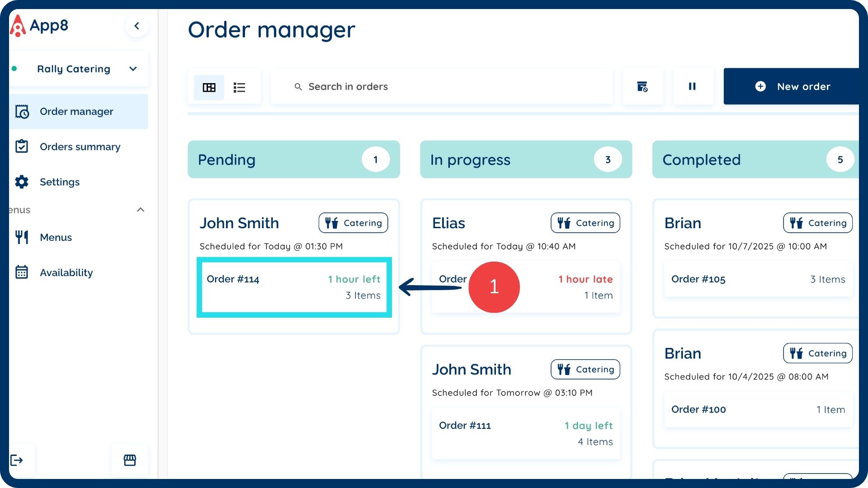Switch to board grid view
The height and width of the screenshot is (488, 868).
[209, 87]
